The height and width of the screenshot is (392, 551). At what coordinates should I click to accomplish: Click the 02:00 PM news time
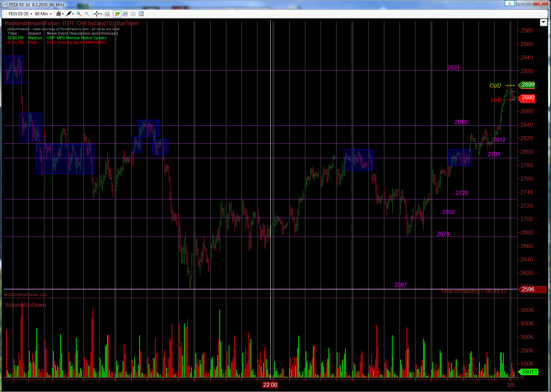[x=16, y=38]
